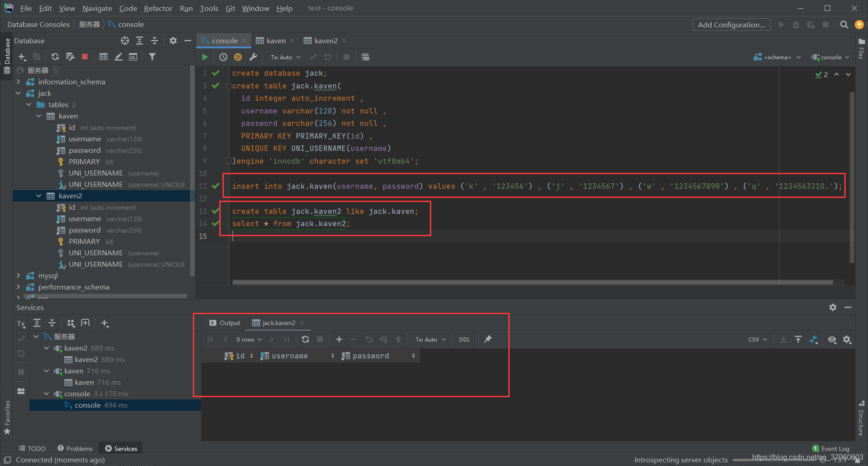Open Problems tool window
Image resolution: width=868 pixels, height=466 pixels.
point(75,449)
